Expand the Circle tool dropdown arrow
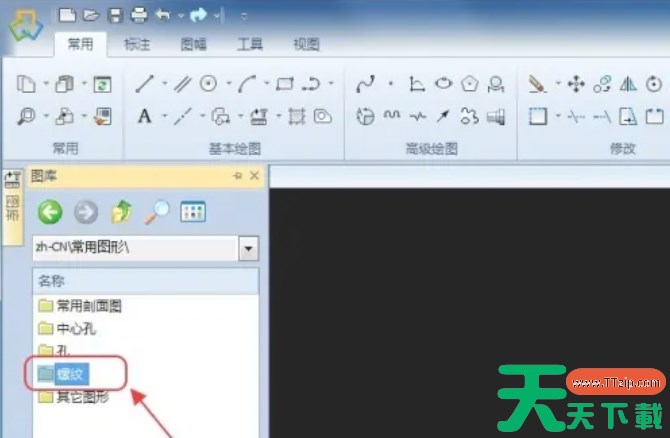This screenshot has width=670, height=438. click(x=229, y=83)
